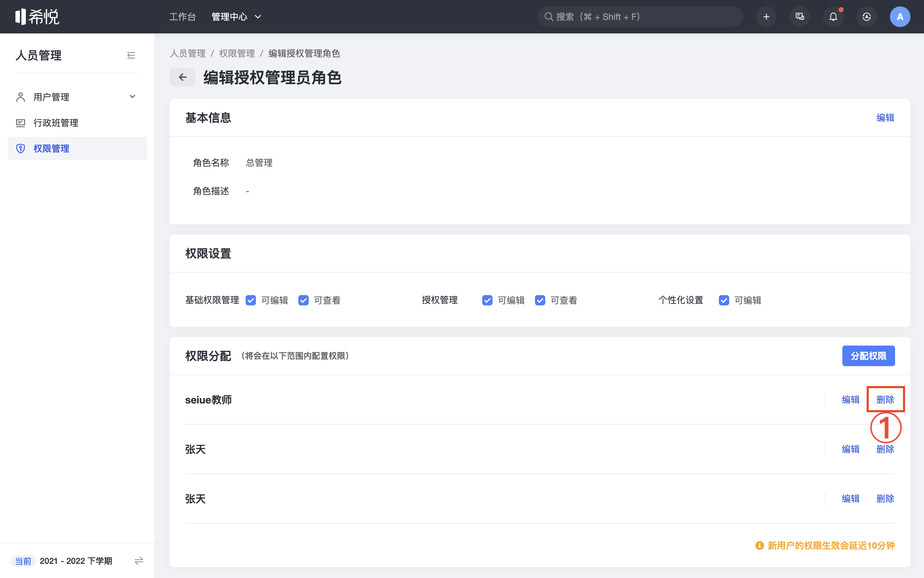Screen dimensions: 924x578
Task: Uncheck 个性化设置 可编辑 checkbox
Action: [724, 300]
